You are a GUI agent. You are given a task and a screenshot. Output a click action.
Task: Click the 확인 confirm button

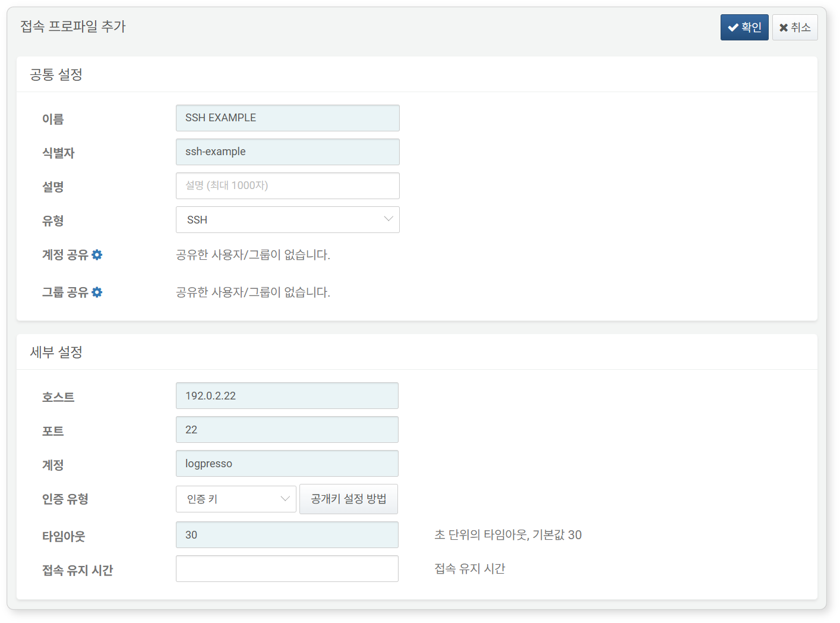[x=744, y=27]
